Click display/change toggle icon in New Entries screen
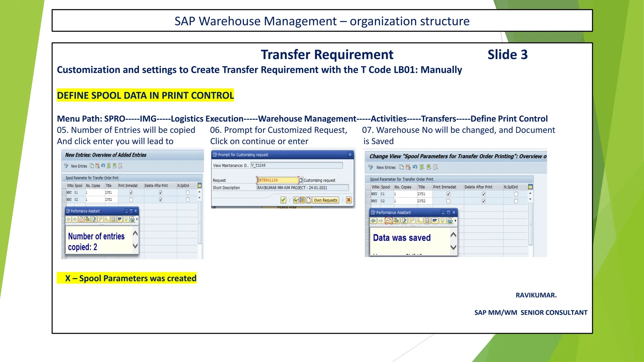The image size is (644, 362). click(66, 166)
